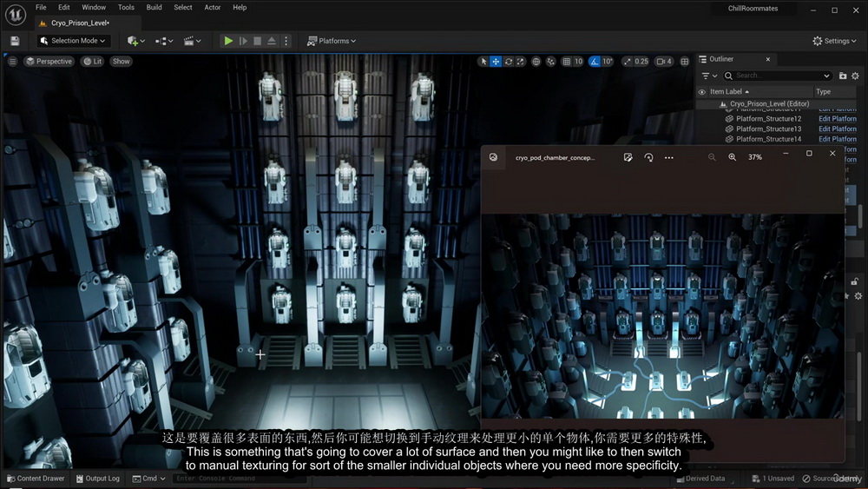The width and height of the screenshot is (868, 489).
Task: Toggle scale snapping icon
Action: (627, 62)
